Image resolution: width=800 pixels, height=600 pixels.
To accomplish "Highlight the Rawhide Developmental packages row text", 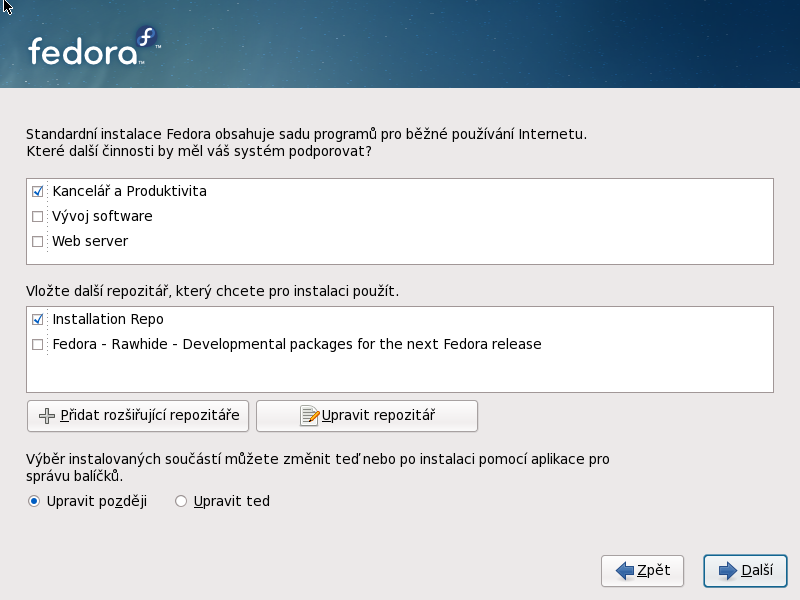I will pyautogui.click(x=296, y=344).
